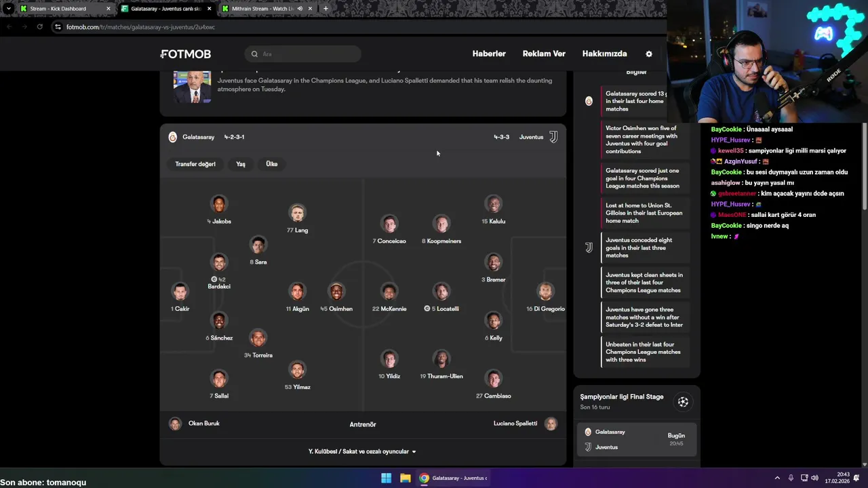Open Hakkımızda menu item
Image resolution: width=868 pixels, height=488 pixels.
604,54
